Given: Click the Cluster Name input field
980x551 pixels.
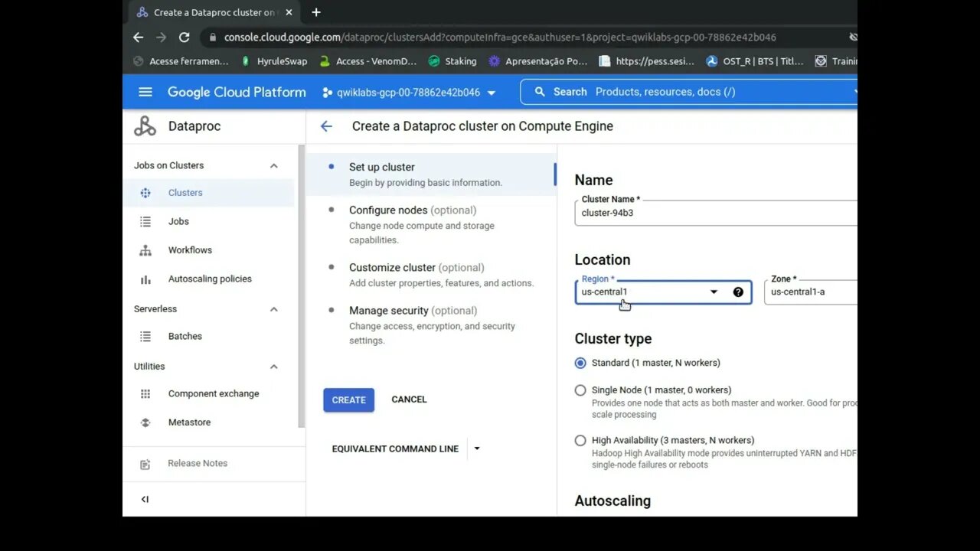Looking at the screenshot, I should tap(716, 213).
